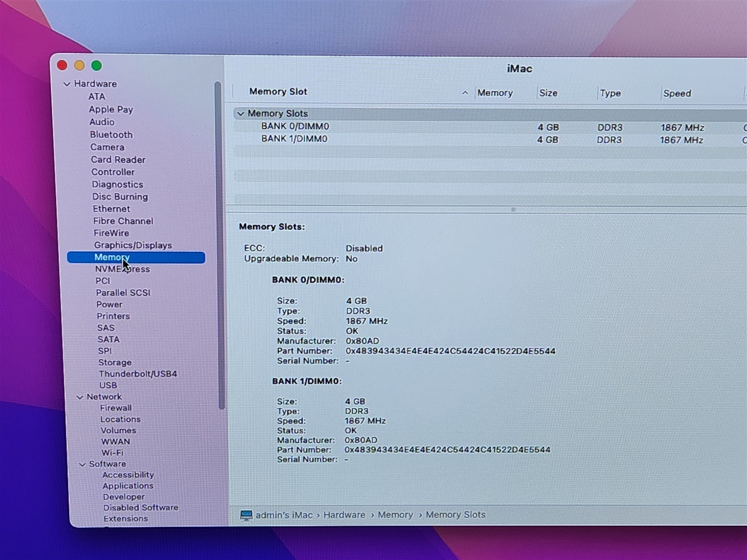Select Thunderbolt/USB4 in the sidebar
Image resolution: width=747 pixels, height=560 pixels.
pyautogui.click(x=138, y=374)
